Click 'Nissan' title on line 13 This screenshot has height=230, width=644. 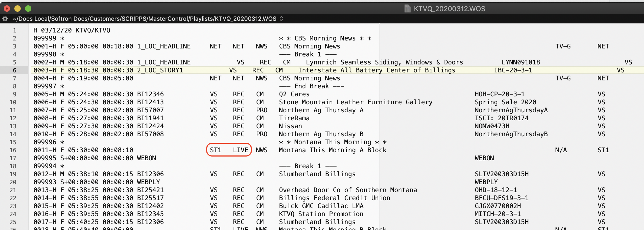290,126
